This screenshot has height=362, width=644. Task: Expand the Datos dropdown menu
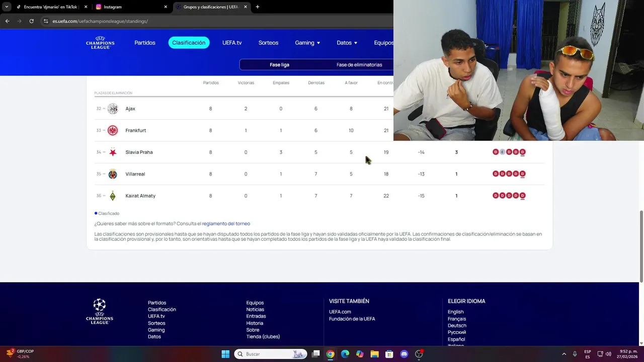point(347,43)
